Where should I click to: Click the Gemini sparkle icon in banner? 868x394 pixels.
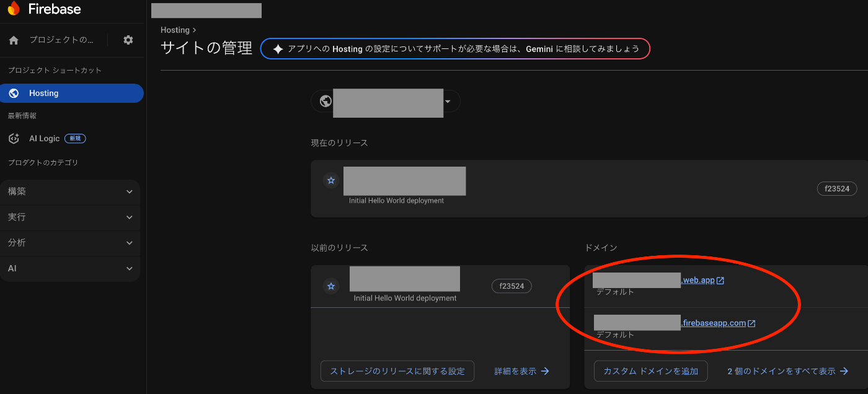(278, 49)
